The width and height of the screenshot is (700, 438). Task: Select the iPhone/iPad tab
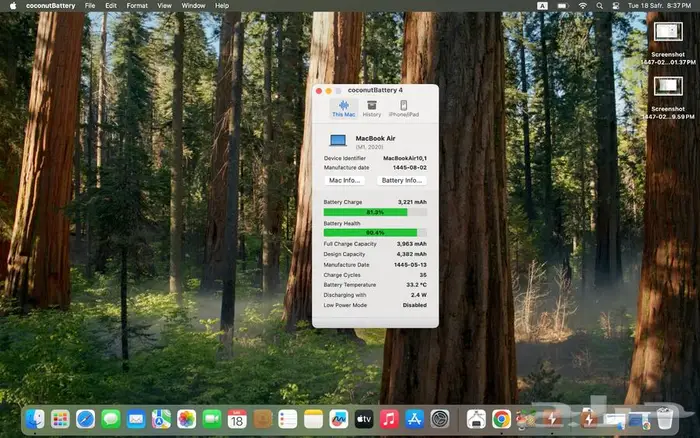(404, 108)
